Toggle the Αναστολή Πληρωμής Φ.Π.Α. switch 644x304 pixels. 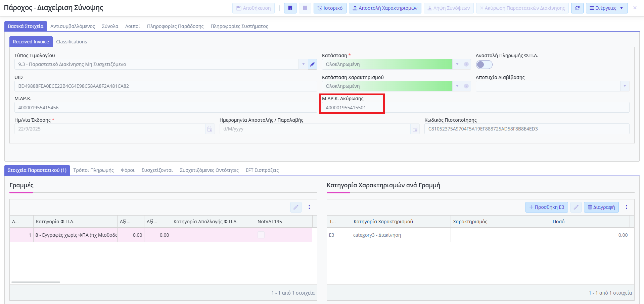click(x=484, y=65)
